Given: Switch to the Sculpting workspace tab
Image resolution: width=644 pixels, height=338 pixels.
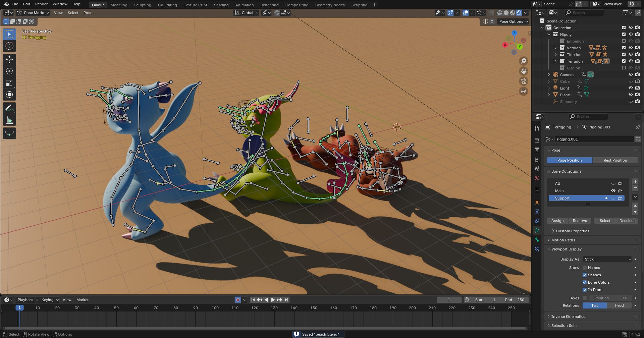Looking at the screenshot, I should pos(143,5).
